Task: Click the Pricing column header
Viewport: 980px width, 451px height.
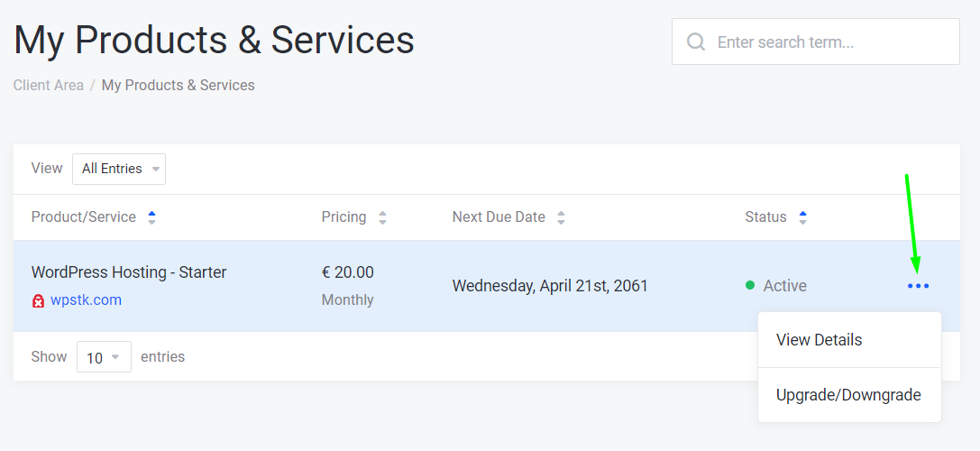Action: coord(343,217)
